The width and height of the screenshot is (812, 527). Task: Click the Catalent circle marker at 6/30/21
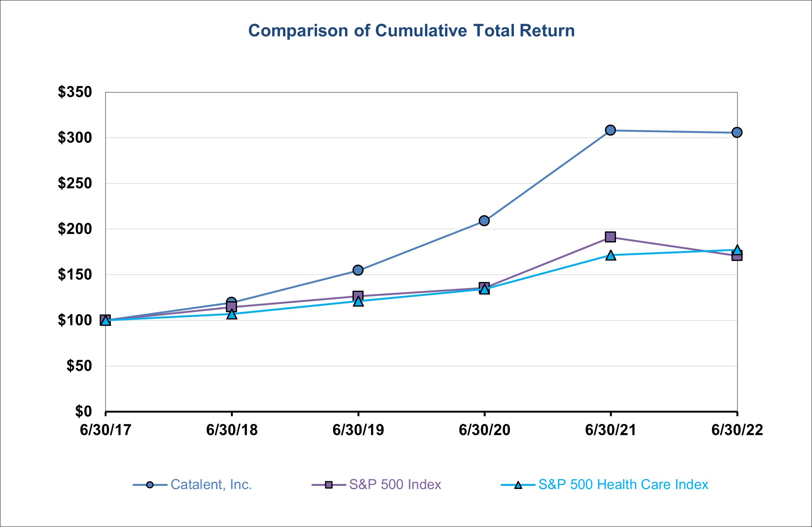point(610,130)
